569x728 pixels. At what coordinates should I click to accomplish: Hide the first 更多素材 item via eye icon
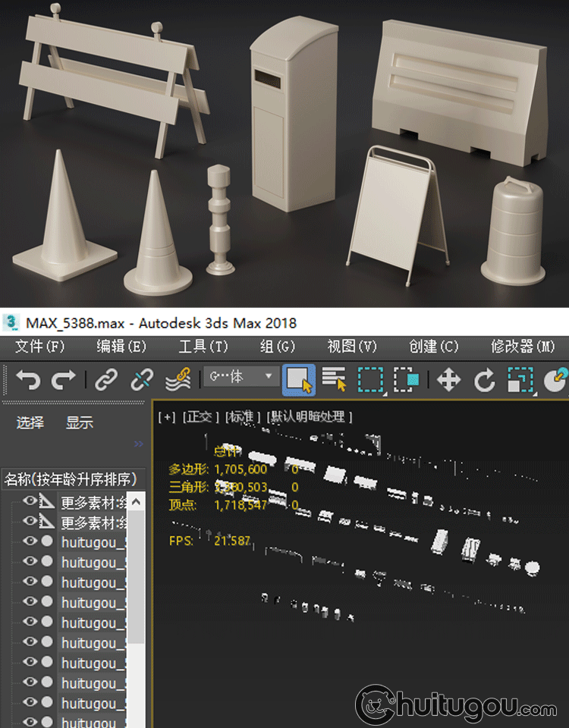pyautogui.click(x=30, y=501)
